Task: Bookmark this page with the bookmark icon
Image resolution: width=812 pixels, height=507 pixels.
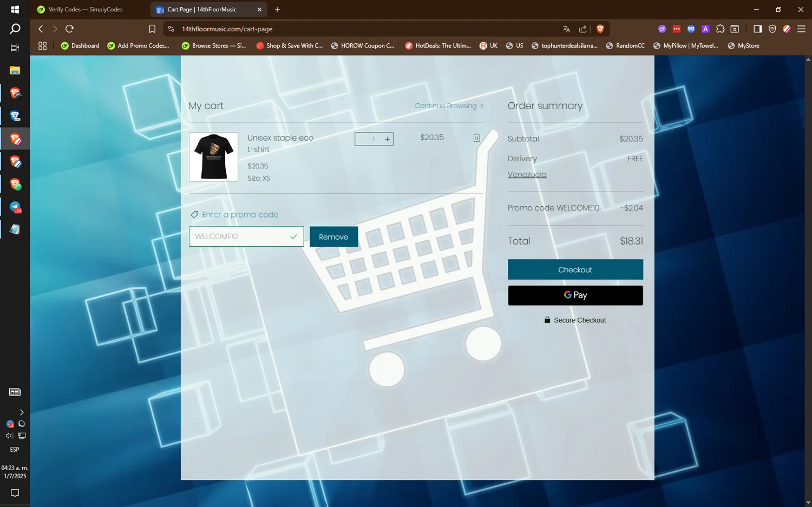Action: 152,29
